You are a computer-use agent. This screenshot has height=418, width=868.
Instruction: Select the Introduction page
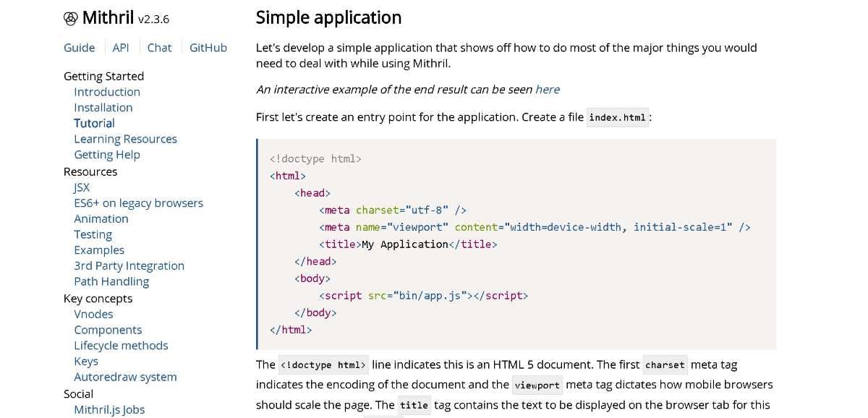click(x=107, y=92)
